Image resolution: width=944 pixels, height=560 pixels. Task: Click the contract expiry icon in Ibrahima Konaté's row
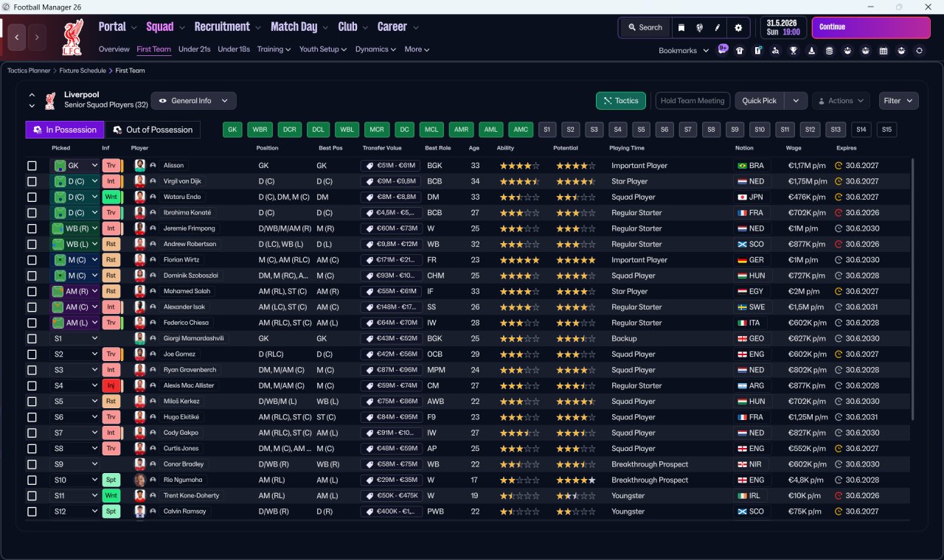pyautogui.click(x=838, y=213)
